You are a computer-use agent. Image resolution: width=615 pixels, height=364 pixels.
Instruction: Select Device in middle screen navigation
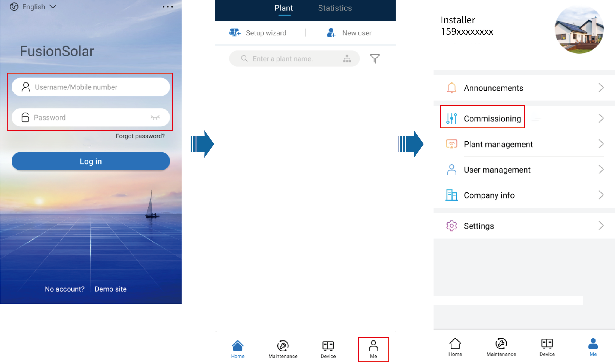(x=328, y=349)
